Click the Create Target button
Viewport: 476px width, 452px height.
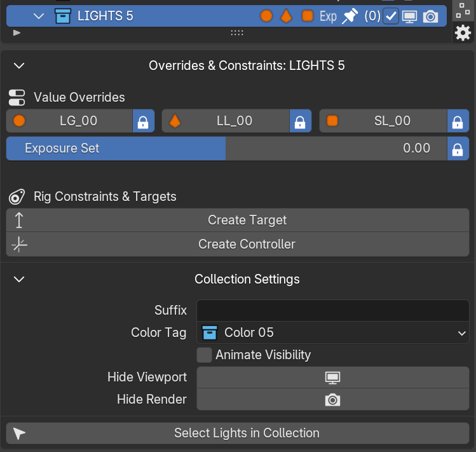point(238,220)
